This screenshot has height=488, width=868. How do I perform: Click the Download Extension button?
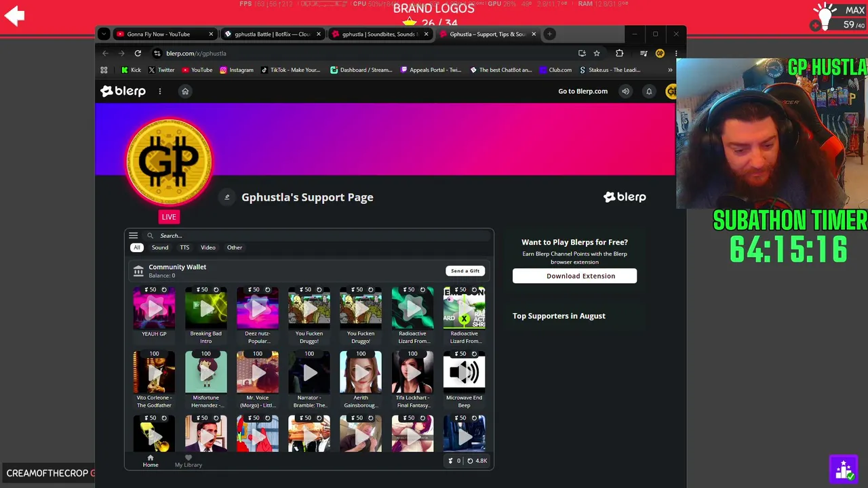click(x=574, y=276)
